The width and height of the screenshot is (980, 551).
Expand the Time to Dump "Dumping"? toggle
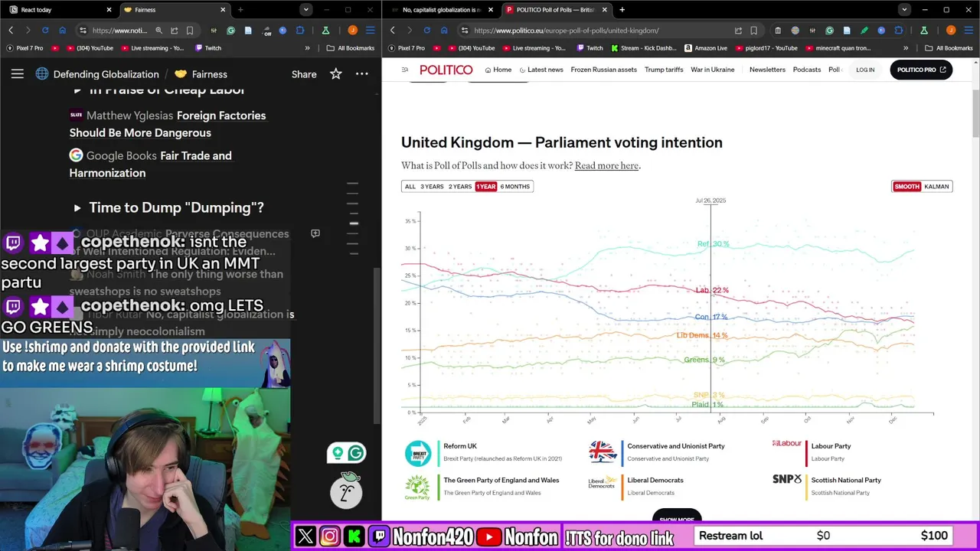coord(77,208)
